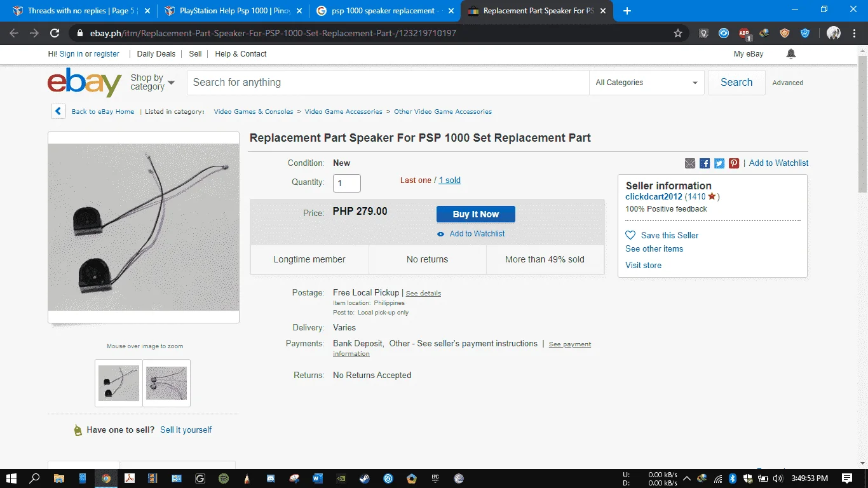This screenshot has width=868, height=488.
Task: Select the first speaker thumbnail
Action: click(x=119, y=383)
